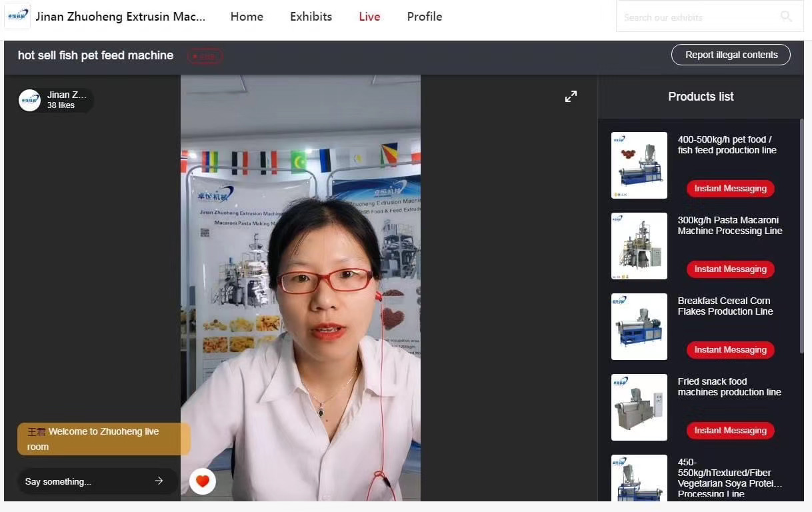812x512 pixels.
Task: Open Fried snack food machines title
Action: pyautogui.click(x=729, y=387)
